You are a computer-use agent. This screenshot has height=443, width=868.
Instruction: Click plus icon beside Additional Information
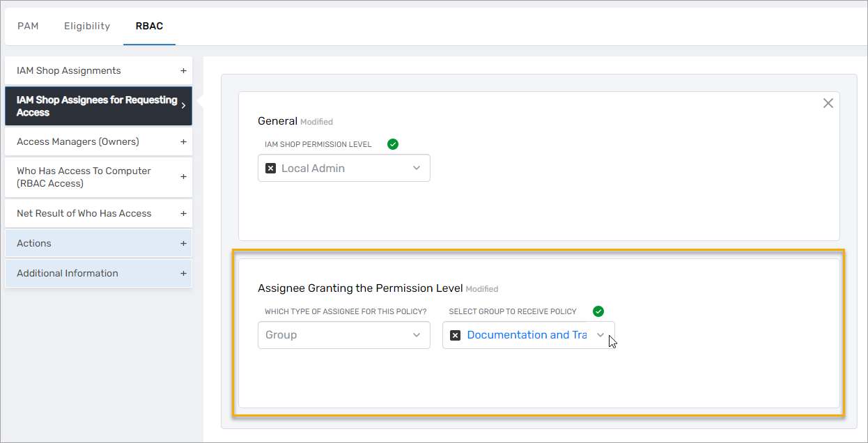(183, 273)
